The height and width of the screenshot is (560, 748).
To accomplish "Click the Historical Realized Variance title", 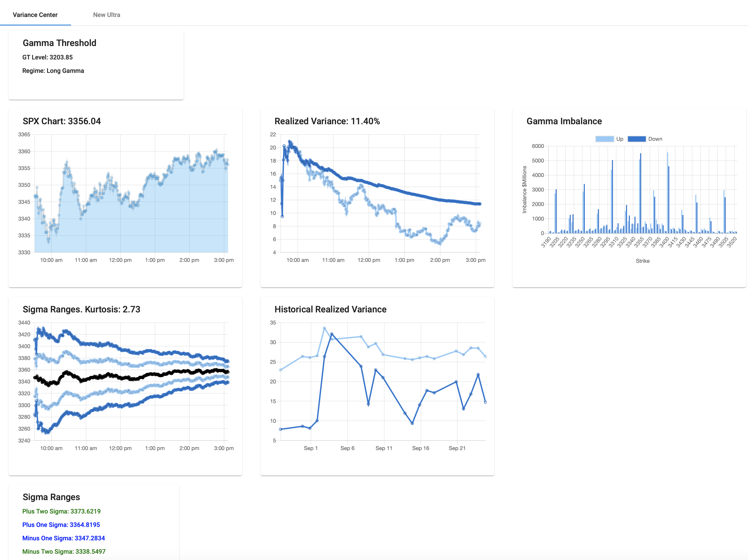I will (x=330, y=309).
